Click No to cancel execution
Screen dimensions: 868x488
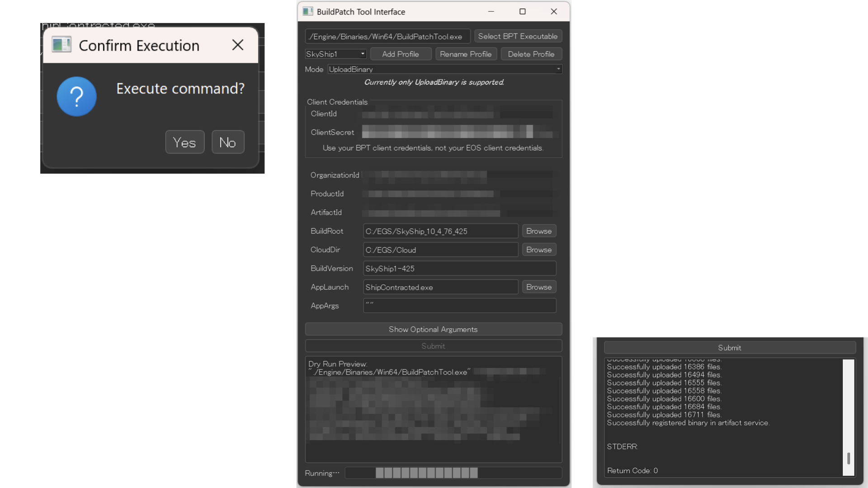click(228, 142)
